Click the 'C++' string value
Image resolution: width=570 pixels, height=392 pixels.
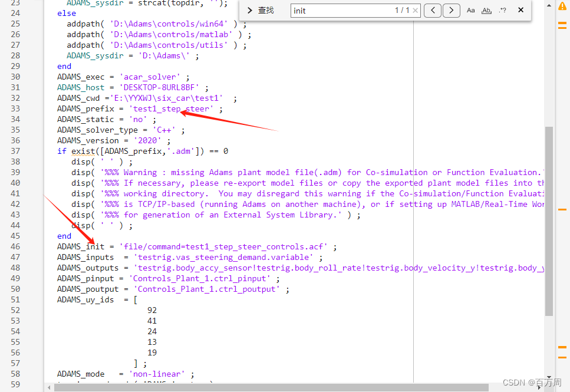[x=164, y=130]
